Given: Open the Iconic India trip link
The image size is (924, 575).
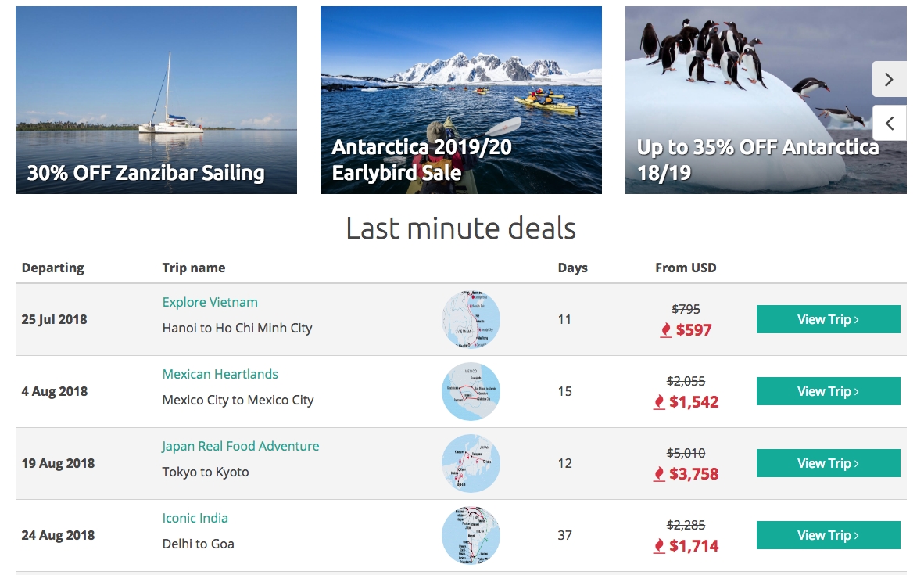Looking at the screenshot, I should pos(195,518).
